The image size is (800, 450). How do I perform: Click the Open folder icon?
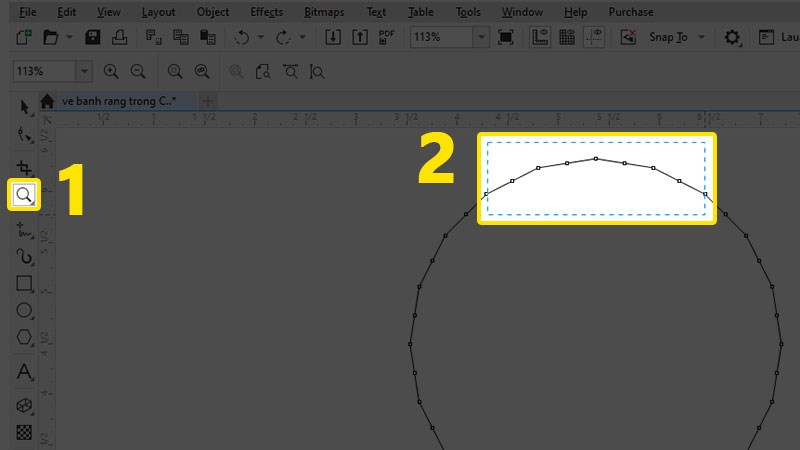[x=51, y=37]
